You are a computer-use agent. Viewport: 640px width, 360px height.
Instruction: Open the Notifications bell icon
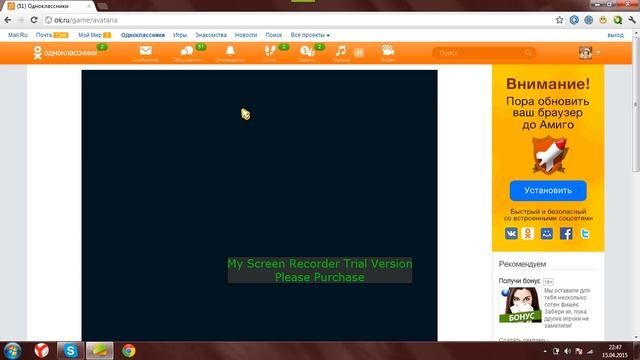[230, 51]
